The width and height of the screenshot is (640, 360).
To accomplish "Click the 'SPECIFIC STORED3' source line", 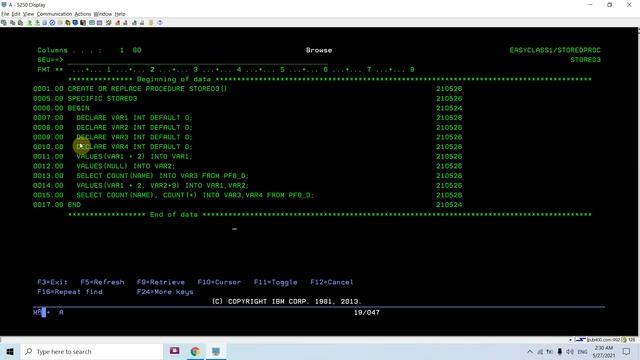I will [x=102, y=99].
